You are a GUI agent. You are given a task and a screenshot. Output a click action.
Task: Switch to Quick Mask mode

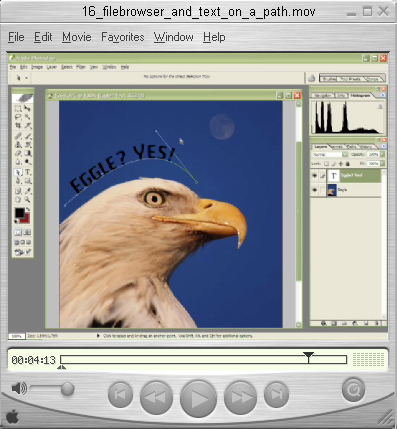coord(28,232)
